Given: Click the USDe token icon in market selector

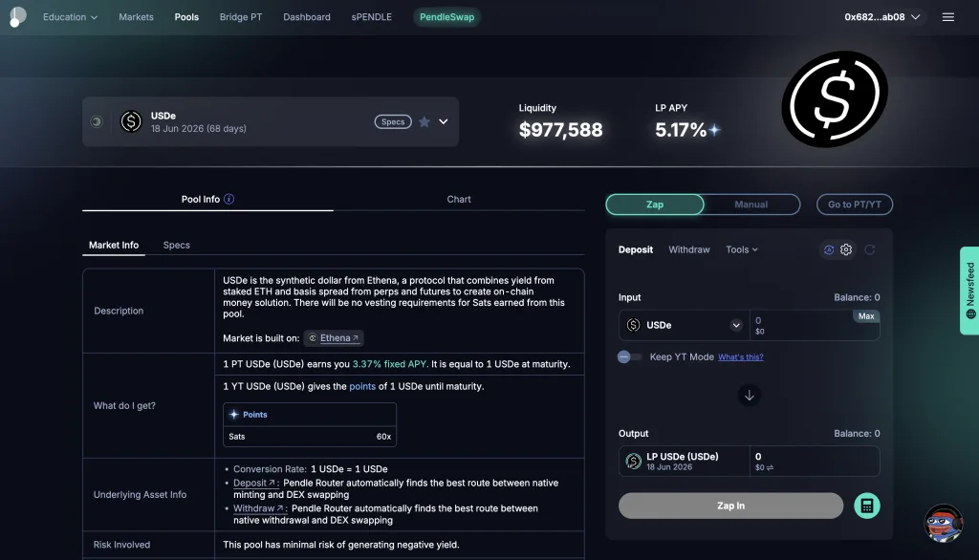Looking at the screenshot, I should pyautogui.click(x=131, y=121).
